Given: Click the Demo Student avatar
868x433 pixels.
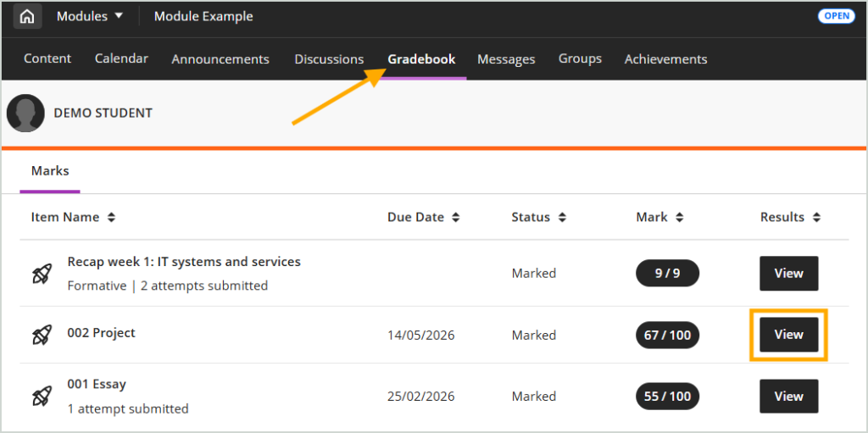Looking at the screenshot, I should pos(25,113).
